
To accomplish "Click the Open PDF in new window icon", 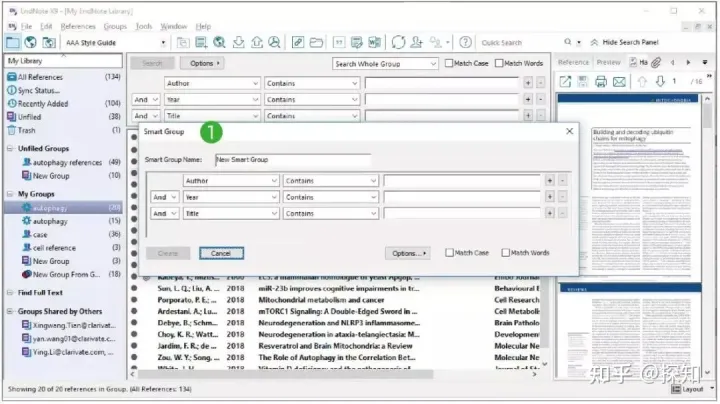I will (565, 82).
